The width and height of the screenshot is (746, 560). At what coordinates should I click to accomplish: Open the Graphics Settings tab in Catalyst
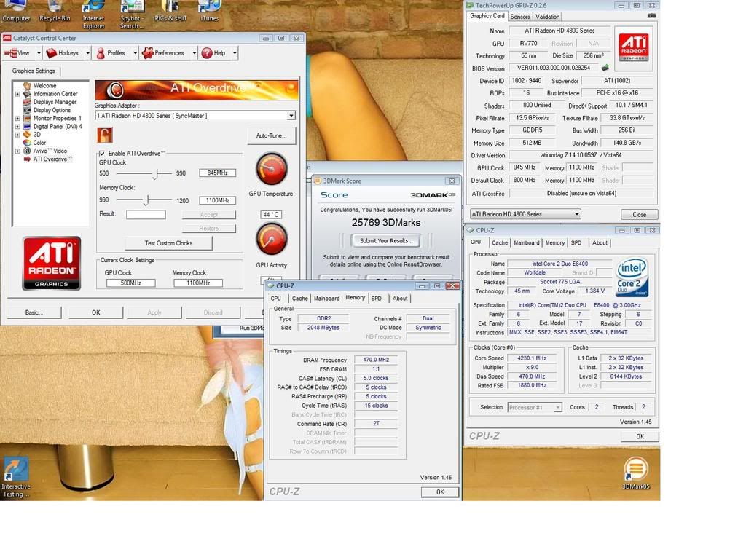pyautogui.click(x=34, y=71)
